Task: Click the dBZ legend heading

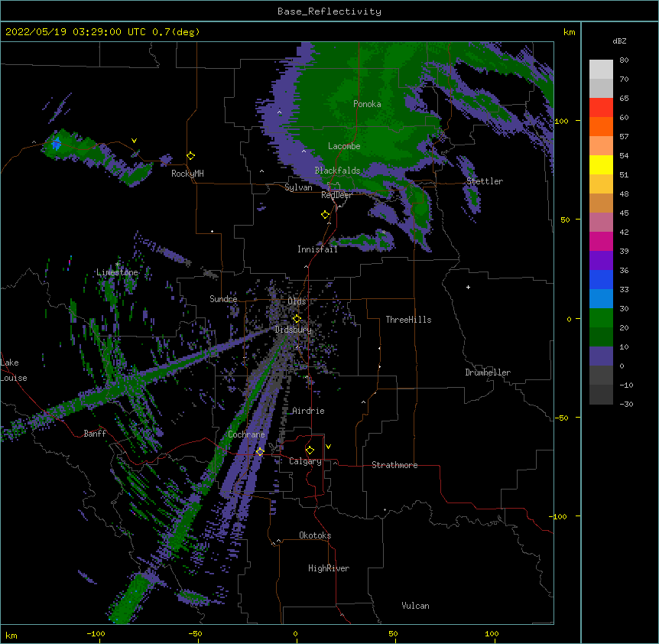Action: coord(619,41)
